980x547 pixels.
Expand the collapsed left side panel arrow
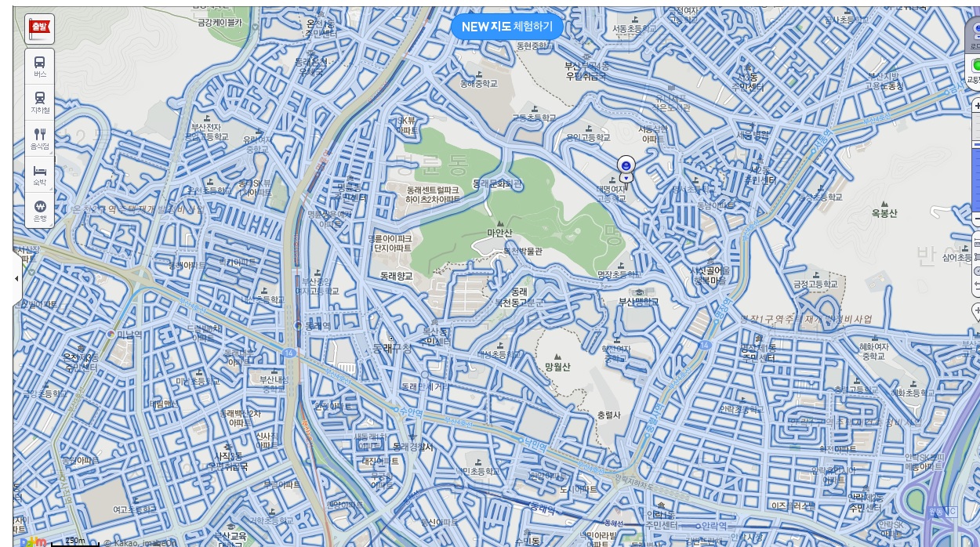click(x=16, y=278)
